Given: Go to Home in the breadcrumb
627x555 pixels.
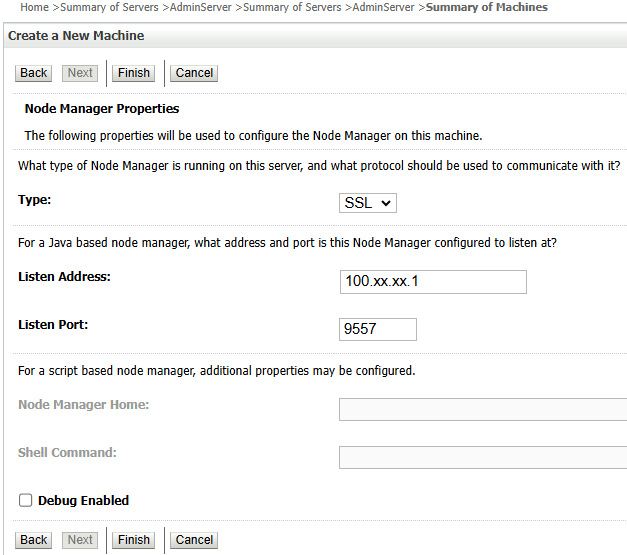Looking at the screenshot, I should 34,7.
